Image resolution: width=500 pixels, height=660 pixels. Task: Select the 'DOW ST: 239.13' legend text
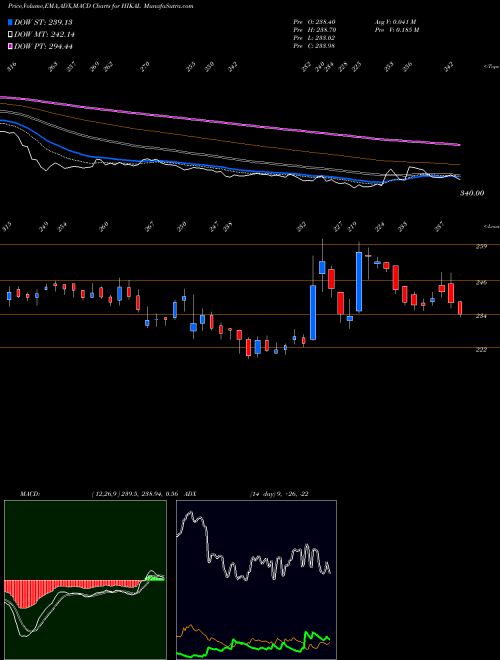coord(43,22)
